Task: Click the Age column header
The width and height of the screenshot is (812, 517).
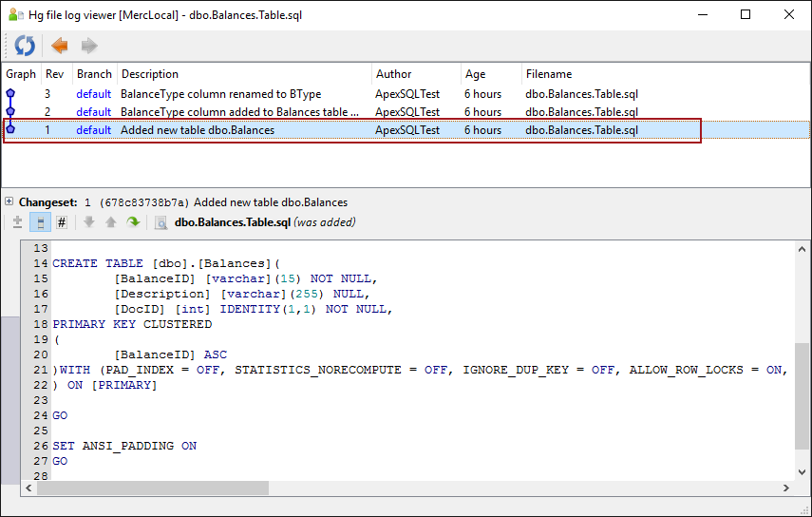Action: pos(475,74)
